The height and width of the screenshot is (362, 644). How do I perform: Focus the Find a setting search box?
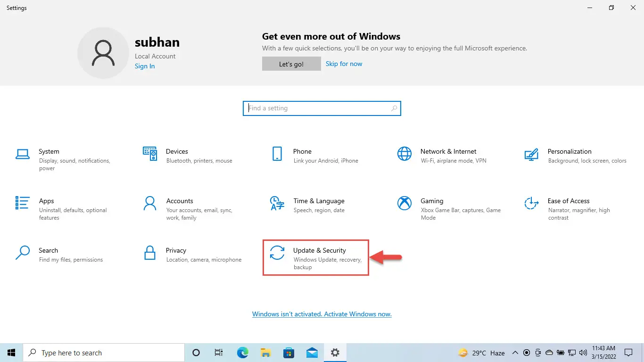pyautogui.click(x=322, y=108)
